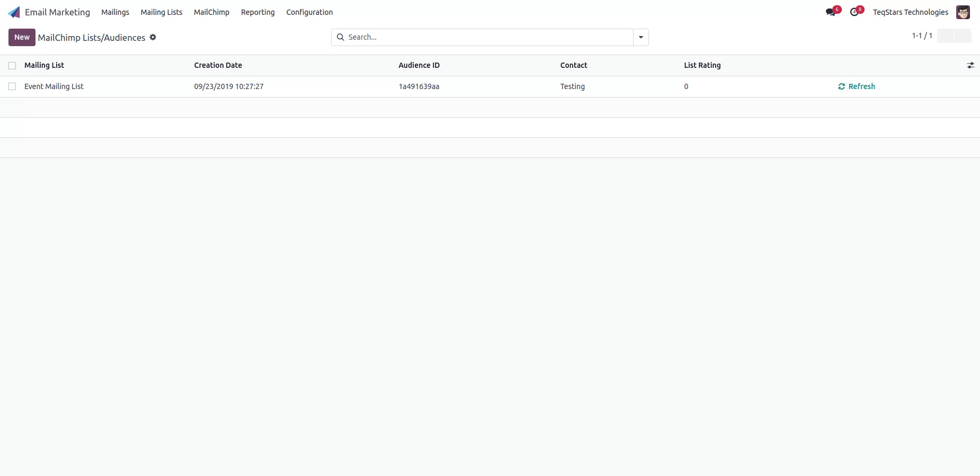Click the 1-1 / 1 pager counter
This screenshot has height=476, width=980.
(x=922, y=36)
